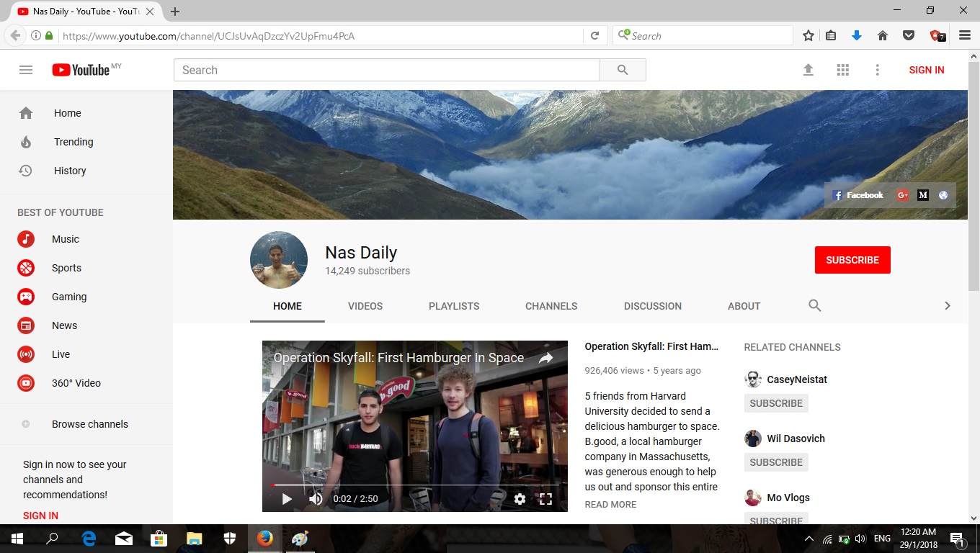
Task: Subscribe to Nas Daily channel
Action: (x=852, y=260)
